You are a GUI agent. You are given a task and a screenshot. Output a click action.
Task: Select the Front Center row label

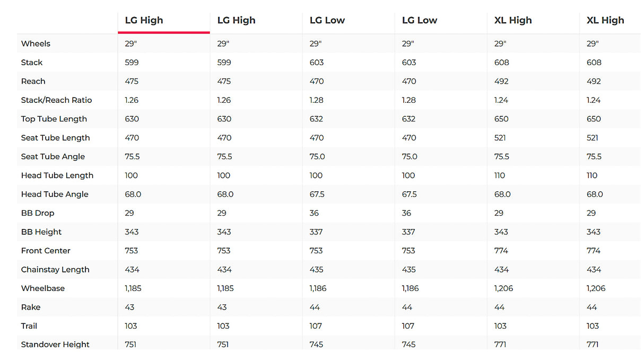(x=46, y=251)
